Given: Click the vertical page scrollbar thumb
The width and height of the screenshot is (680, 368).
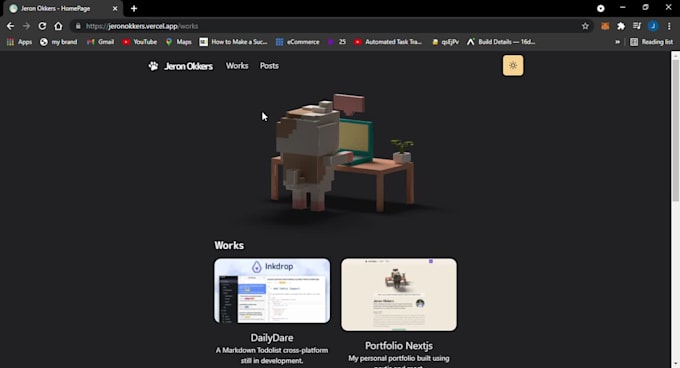Looking at the screenshot, I should pyautogui.click(x=676, y=130).
